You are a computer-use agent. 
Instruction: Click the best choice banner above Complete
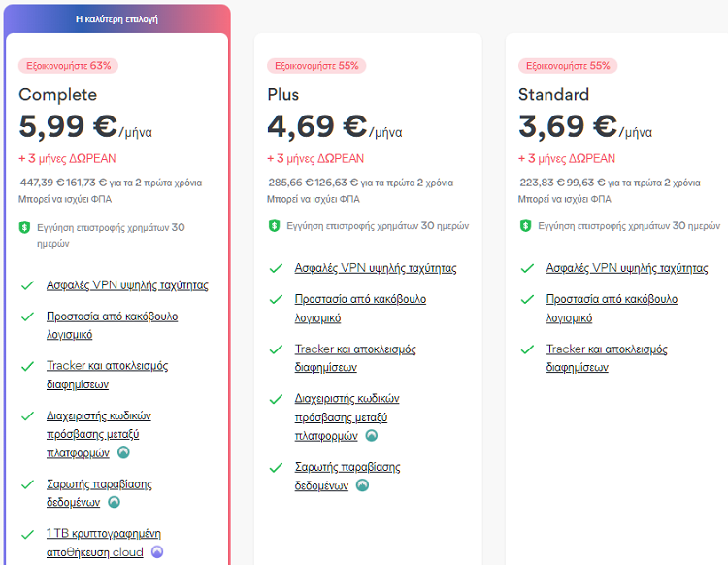click(116, 19)
